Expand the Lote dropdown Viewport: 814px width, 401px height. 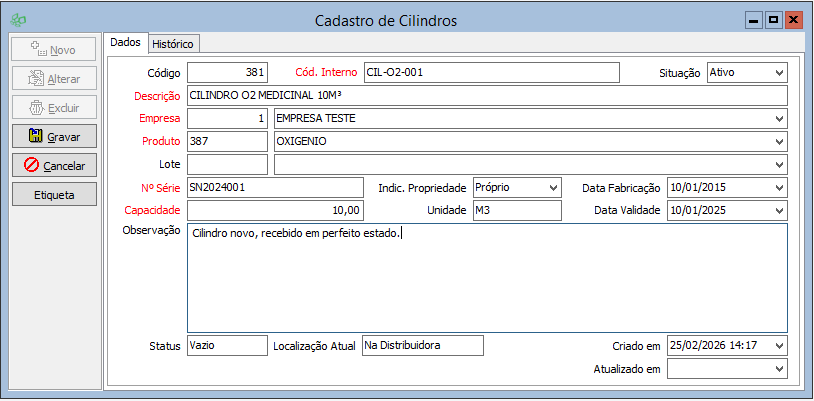[778, 164]
